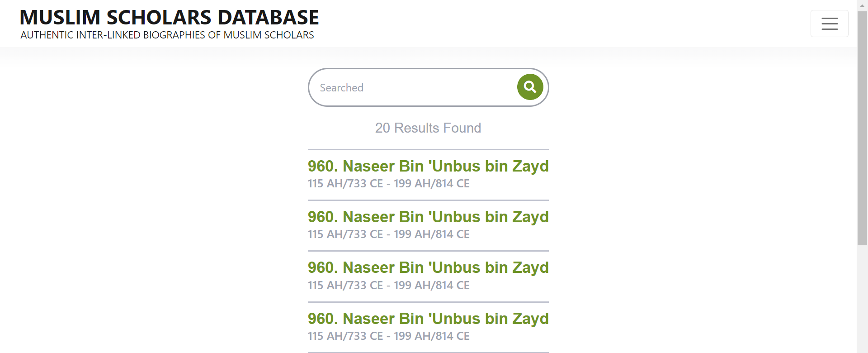
Task: Click the dates line under the fourth result
Action: 389,336
